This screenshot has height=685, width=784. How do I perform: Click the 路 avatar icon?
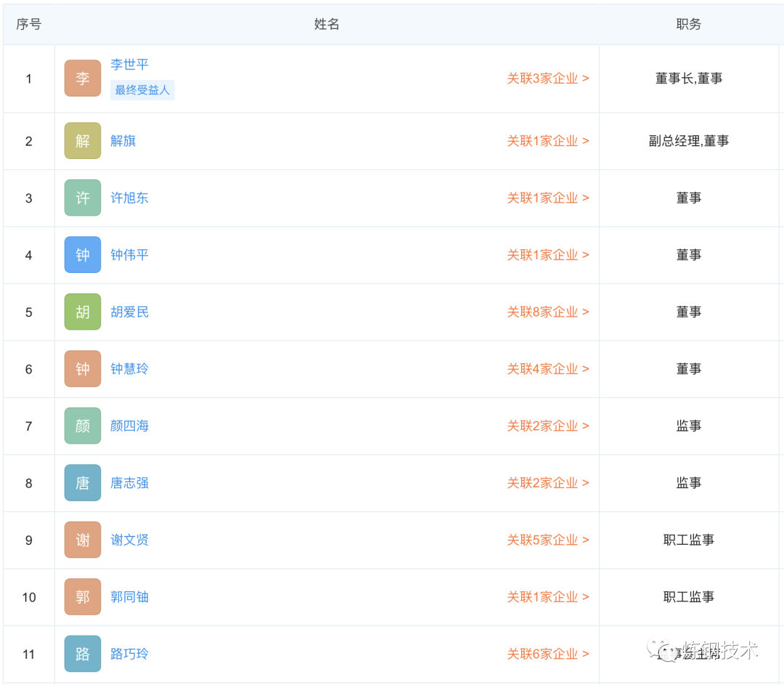[x=83, y=654]
